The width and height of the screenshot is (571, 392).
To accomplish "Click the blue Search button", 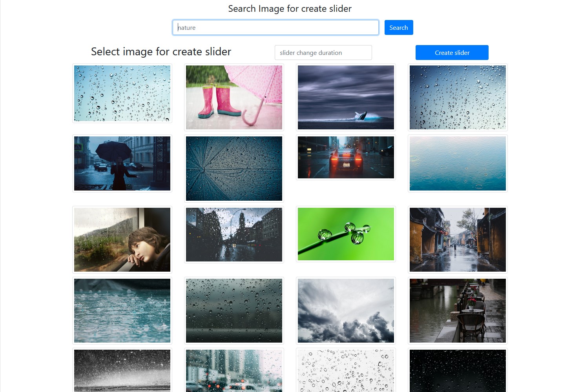I will tap(398, 27).
